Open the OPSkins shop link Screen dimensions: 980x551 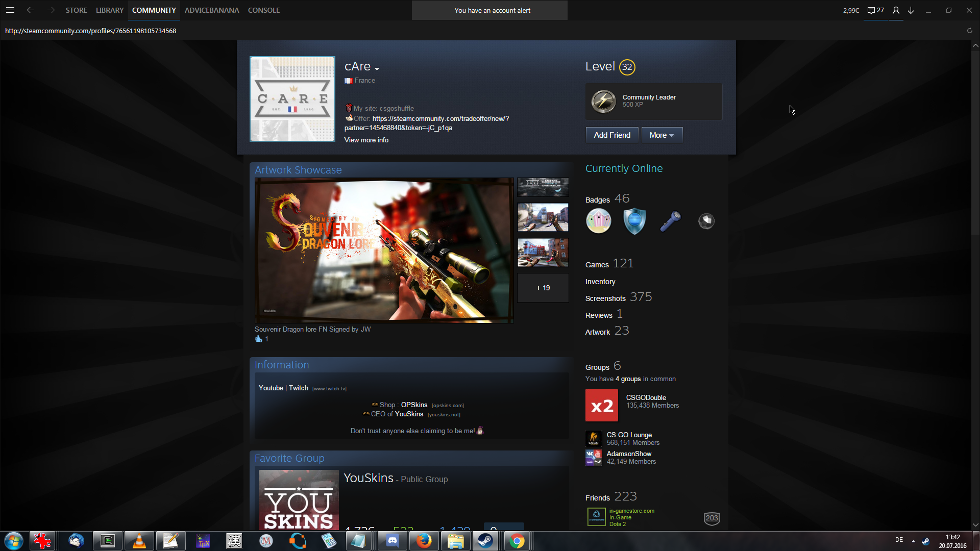click(414, 405)
